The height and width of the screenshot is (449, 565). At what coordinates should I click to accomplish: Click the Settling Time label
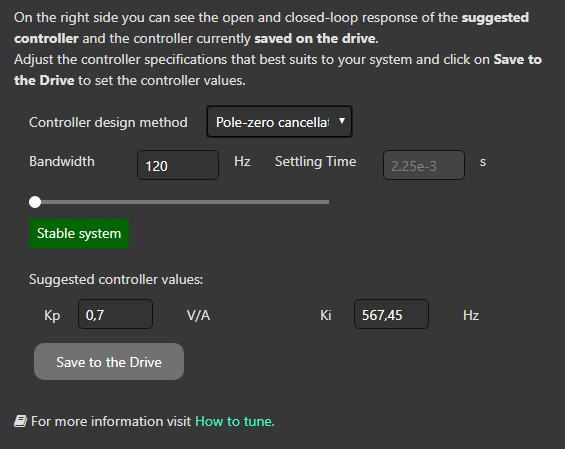[x=315, y=161]
